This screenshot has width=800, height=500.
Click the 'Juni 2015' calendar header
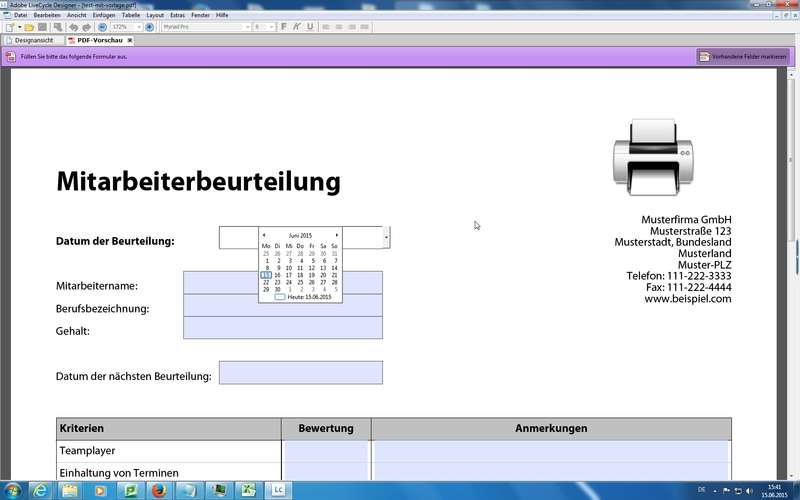click(x=300, y=236)
